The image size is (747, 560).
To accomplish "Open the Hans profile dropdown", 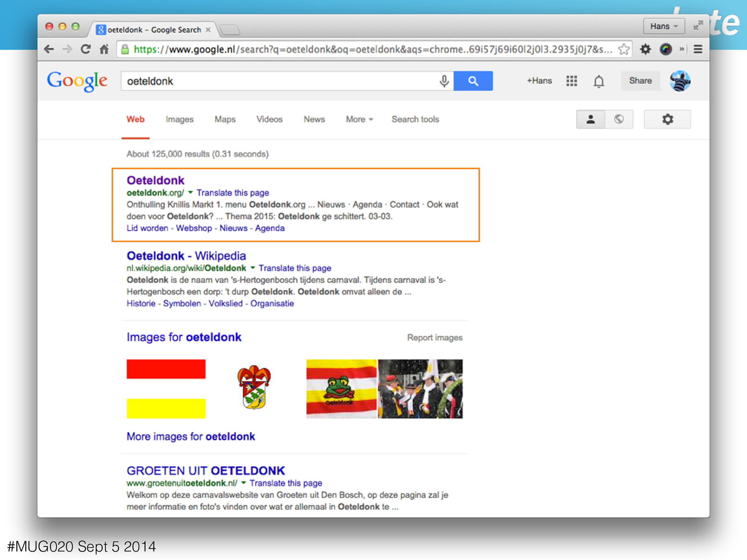I will (x=664, y=26).
